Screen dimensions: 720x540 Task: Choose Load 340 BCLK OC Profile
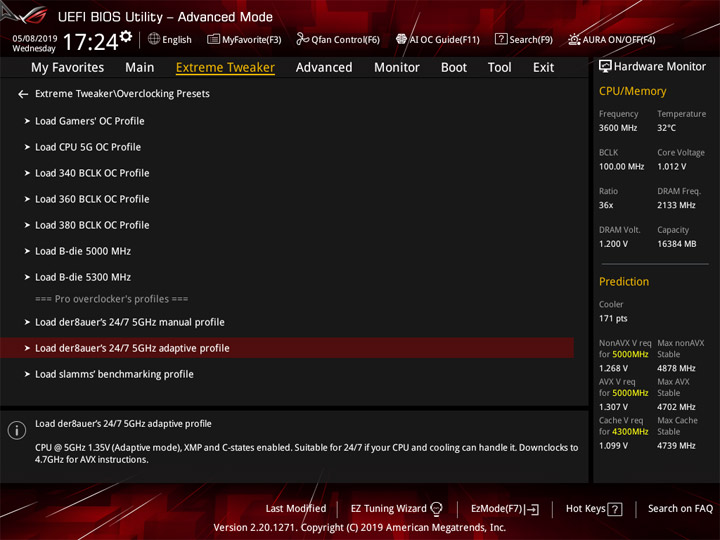(x=92, y=173)
